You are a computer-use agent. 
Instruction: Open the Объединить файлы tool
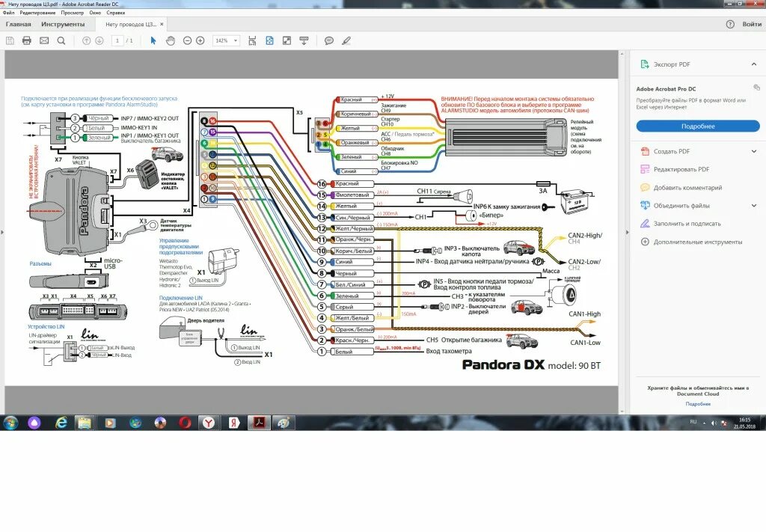[681, 206]
